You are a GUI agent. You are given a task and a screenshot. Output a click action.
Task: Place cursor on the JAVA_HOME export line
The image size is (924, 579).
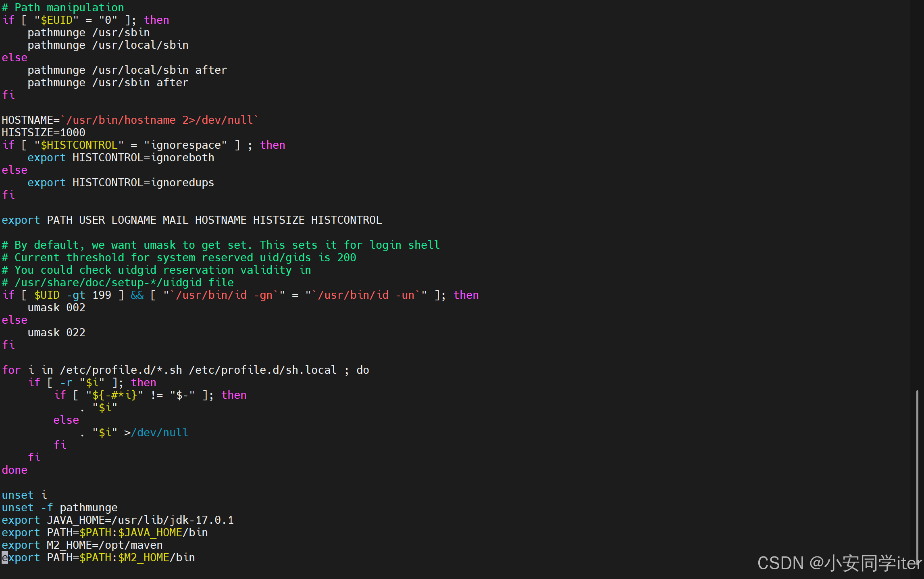(x=117, y=520)
